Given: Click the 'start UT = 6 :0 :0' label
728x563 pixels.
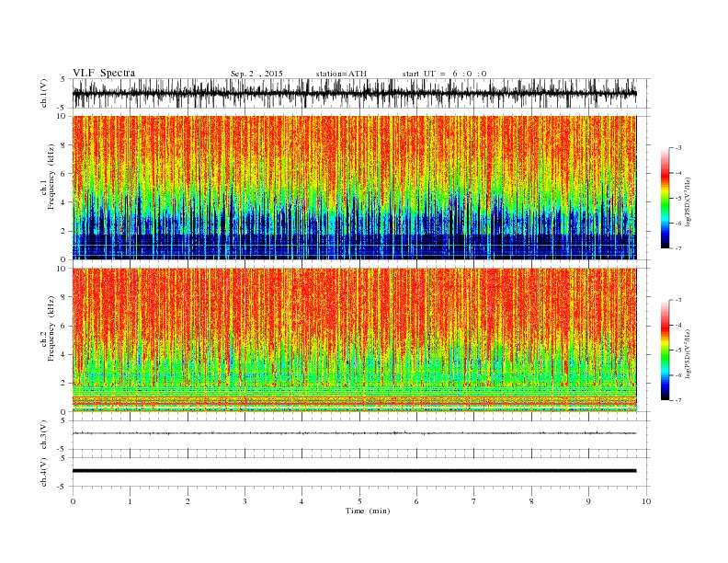Looking at the screenshot, I should coord(444,74).
